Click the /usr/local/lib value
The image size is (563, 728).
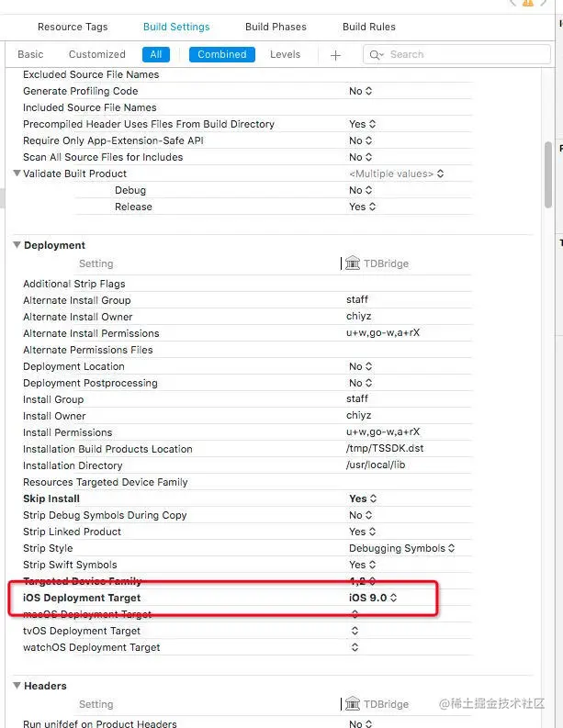pos(376,465)
